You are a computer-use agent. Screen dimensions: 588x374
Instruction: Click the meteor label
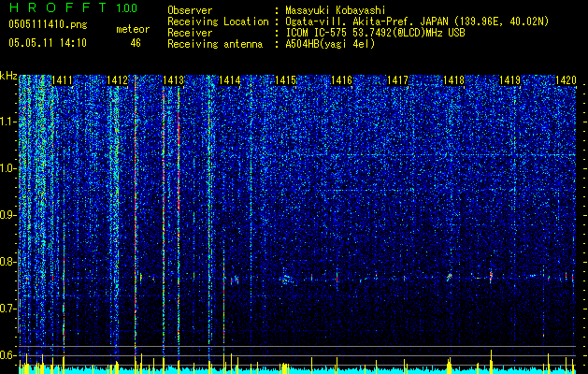(x=133, y=29)
